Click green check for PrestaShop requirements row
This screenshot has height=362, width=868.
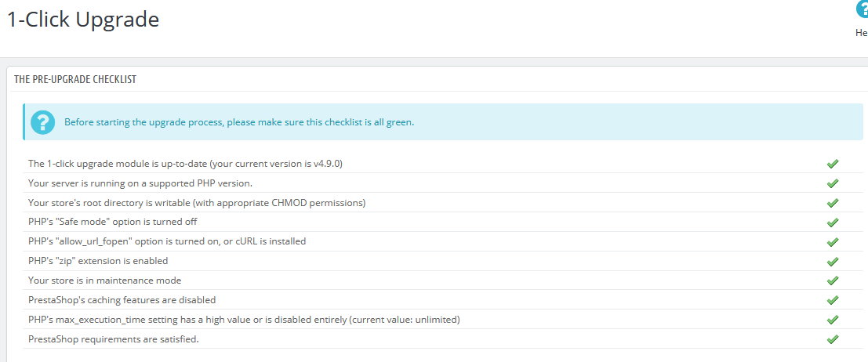(832, 339)
